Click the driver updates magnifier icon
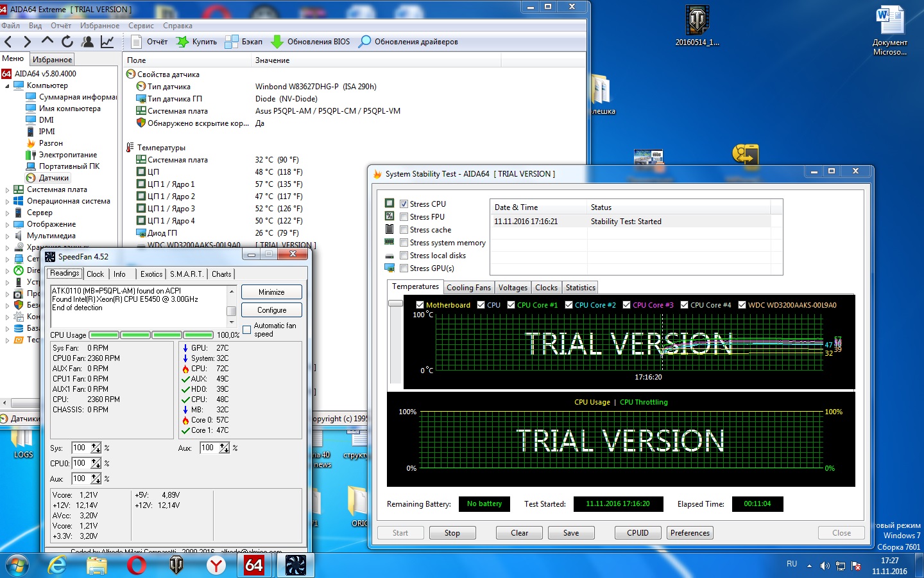Image resolution: width=924 pixels, height=578 pixels. coord(364,42)
